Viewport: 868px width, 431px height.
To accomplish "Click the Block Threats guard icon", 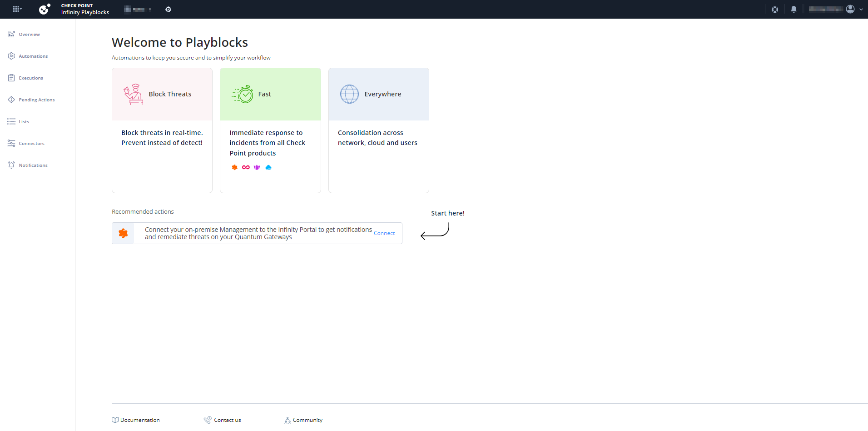I will 133,94.
